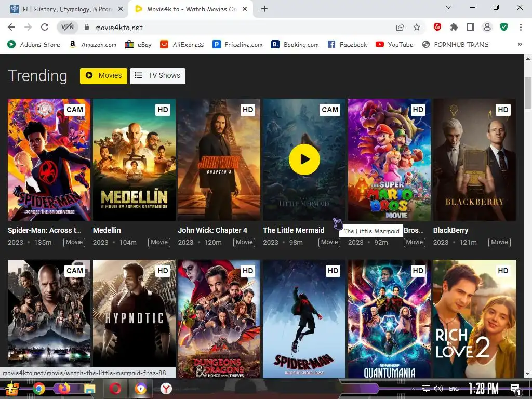Screen dimensions: 532x399
Task: Open the browser profile menu
Action: pyautogui.click(x=487, y=27)
